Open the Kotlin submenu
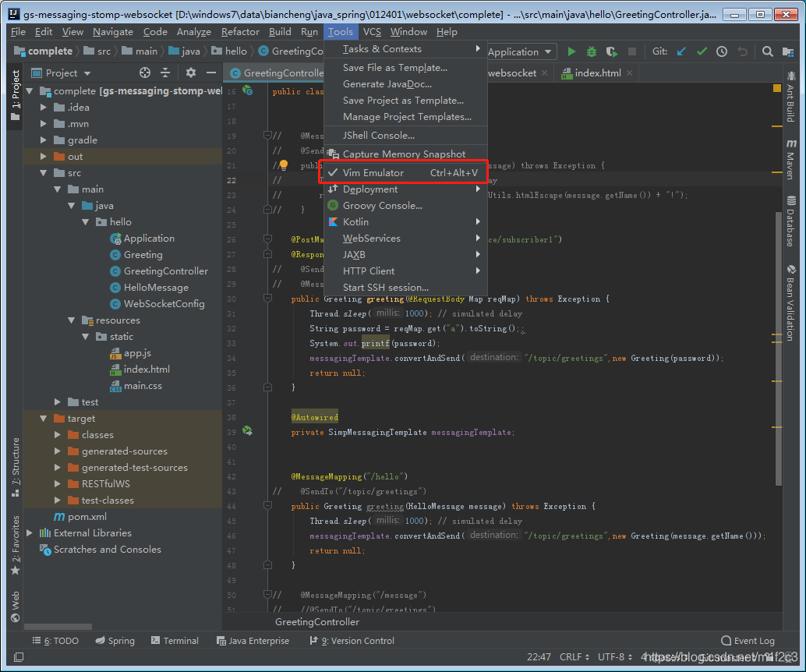This screenshot has height=672, width=806. [405, 222]
